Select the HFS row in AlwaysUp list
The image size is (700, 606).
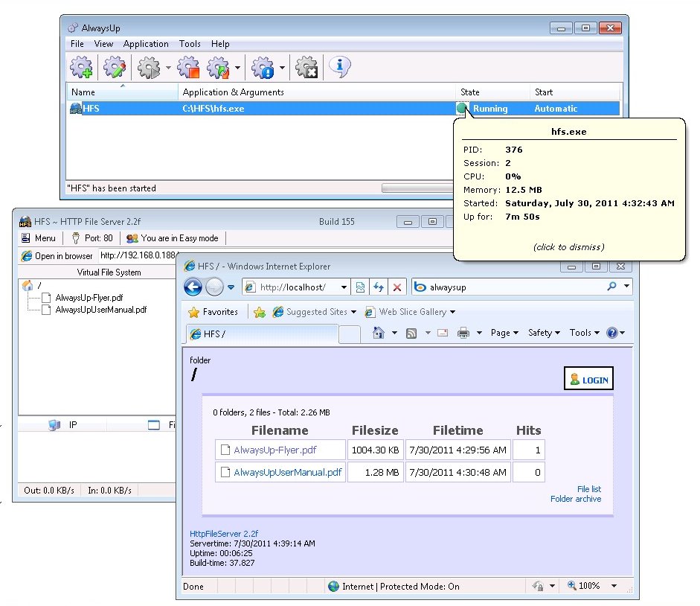tap(343, 109)
